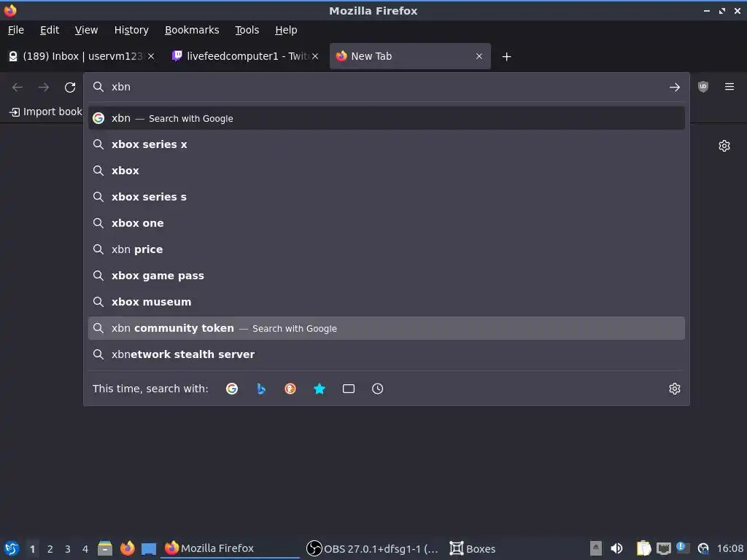Select suggestion 'xbox series x'
Viewport: 747px width, 560px height.
[x=387, y=144]
